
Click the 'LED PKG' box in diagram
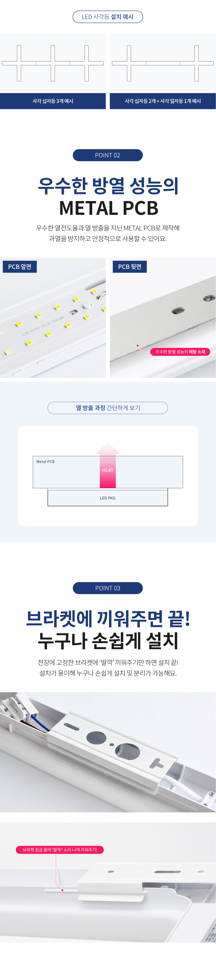(108, 498)
